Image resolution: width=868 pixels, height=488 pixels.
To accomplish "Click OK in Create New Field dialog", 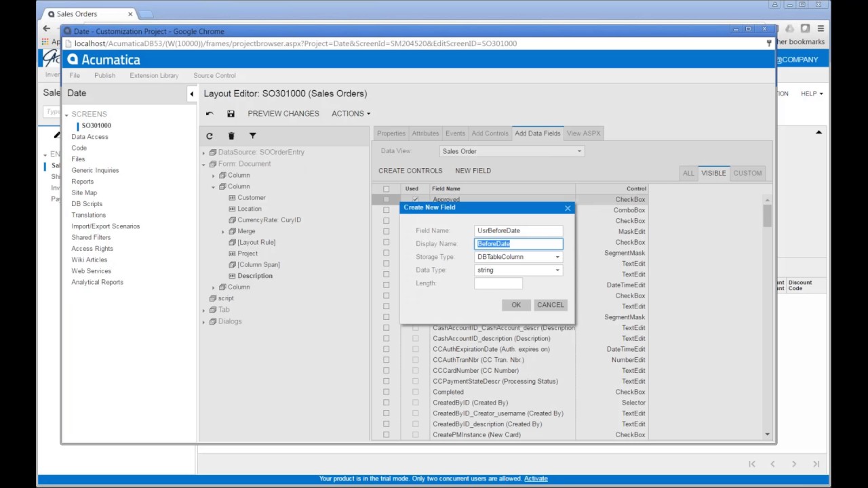I will (516, 305).
